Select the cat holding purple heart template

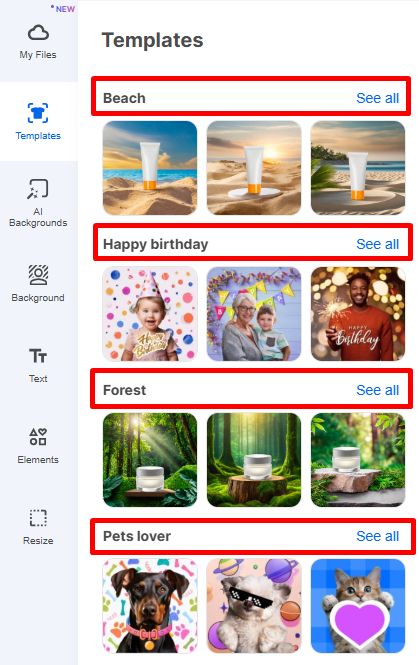pyautogui.click(x=358, y=606)
